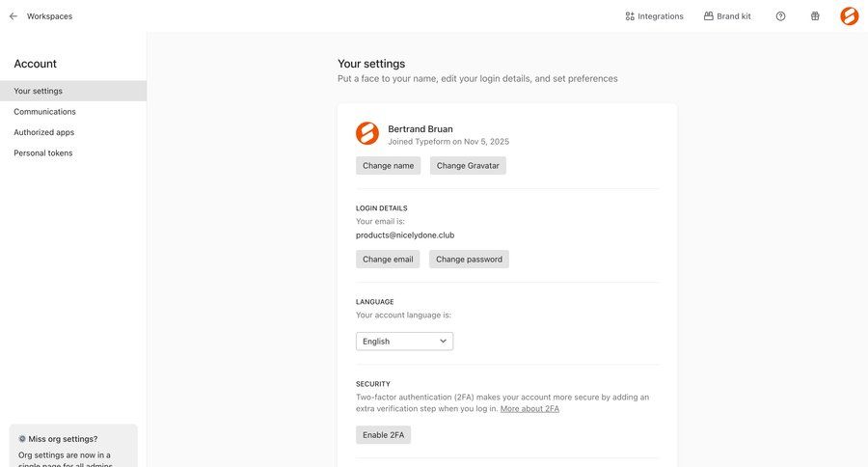Viewport: 868px width, 467px height.
Task: Enable 2FA with the security button
Action: (x=383, y=435)
